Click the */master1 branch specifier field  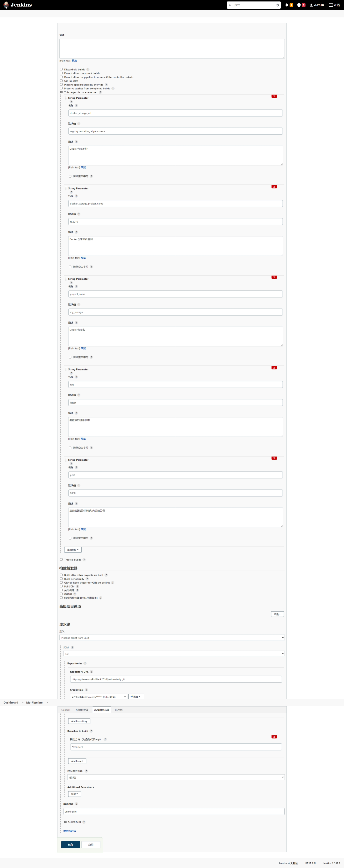(x=176, y=747)
